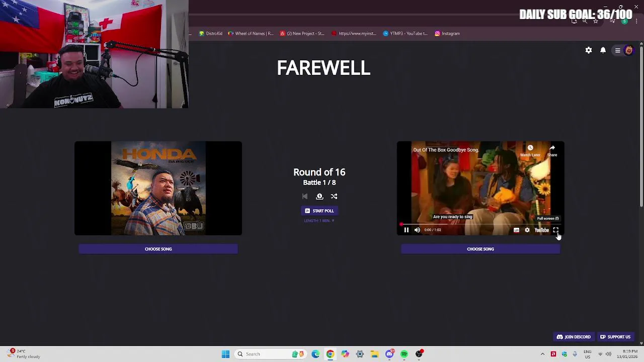Mute the YouTube video volume
Image resolution: width=644 pixels, height=362 pixels.
[417, 230]
